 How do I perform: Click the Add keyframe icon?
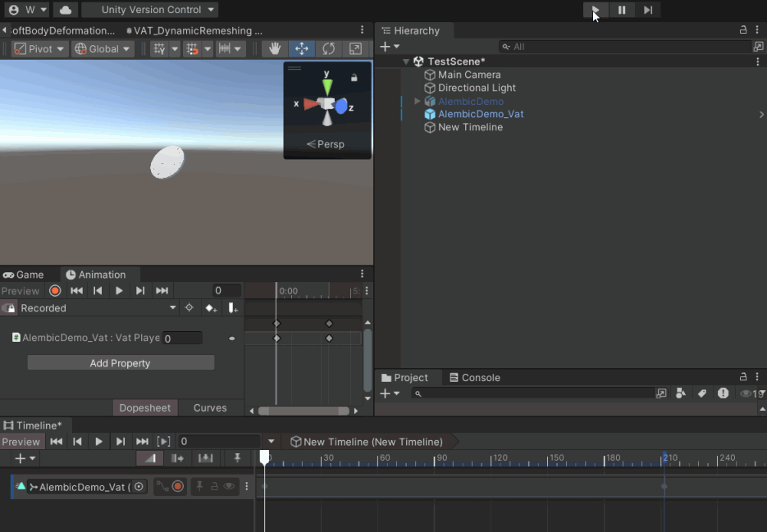[x=211, y=308]
